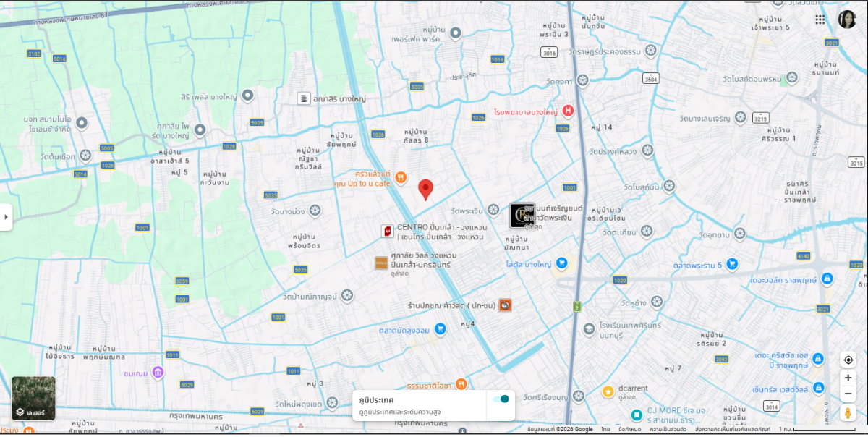Screen dimensions: 868x437
Task: Click the CENTRO ปิ่นเกล้า - วงแหวน marker
Action: point(388,232)
